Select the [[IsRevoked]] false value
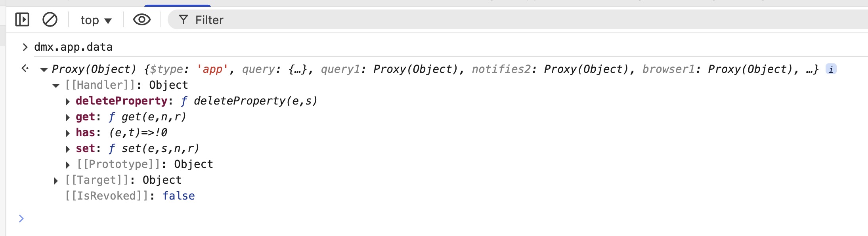The image size is (868, 236). (x=178, y=196)
